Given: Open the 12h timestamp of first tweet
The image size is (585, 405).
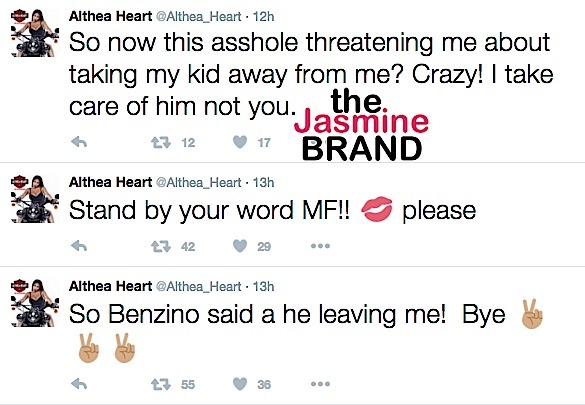Looking at the screenshot, I should point(263,17).
